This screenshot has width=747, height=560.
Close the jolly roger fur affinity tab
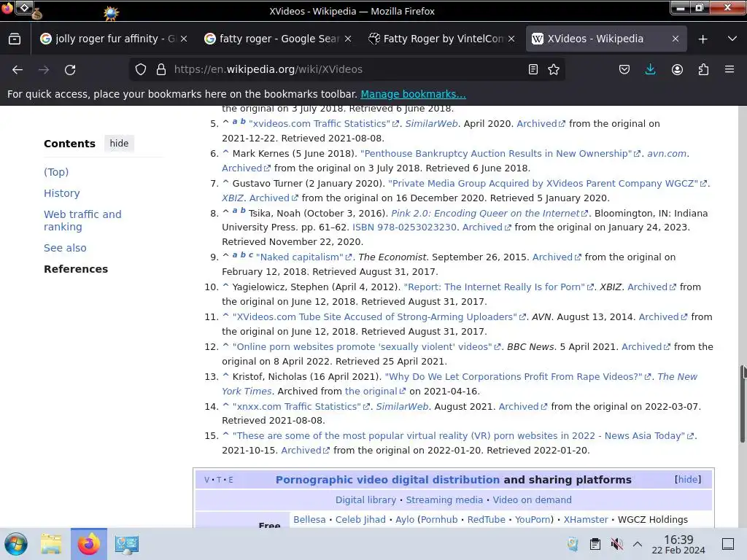click(184, 39)
